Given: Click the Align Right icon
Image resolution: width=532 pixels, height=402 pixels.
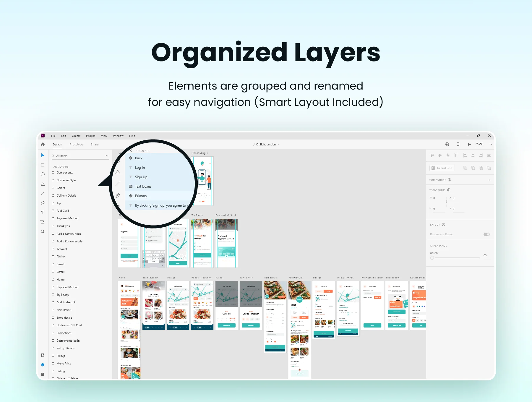Looking at the screenshot, I should click(x=481, y=155).
